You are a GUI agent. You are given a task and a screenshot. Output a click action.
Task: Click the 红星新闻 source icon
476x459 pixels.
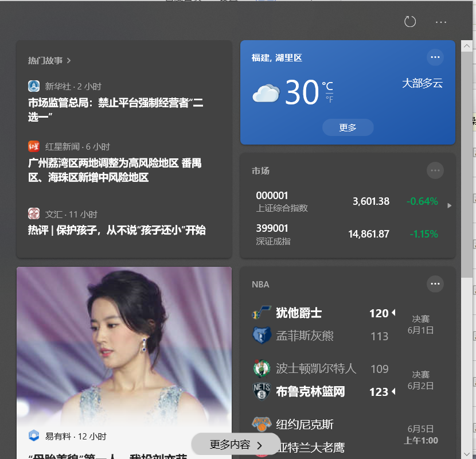(34, 146)
